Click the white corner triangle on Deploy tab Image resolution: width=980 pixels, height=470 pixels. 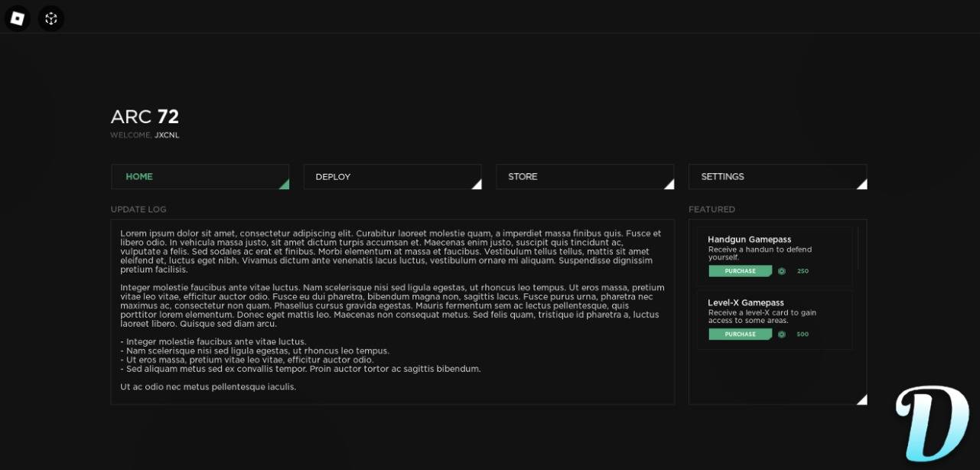coord(477,184)
